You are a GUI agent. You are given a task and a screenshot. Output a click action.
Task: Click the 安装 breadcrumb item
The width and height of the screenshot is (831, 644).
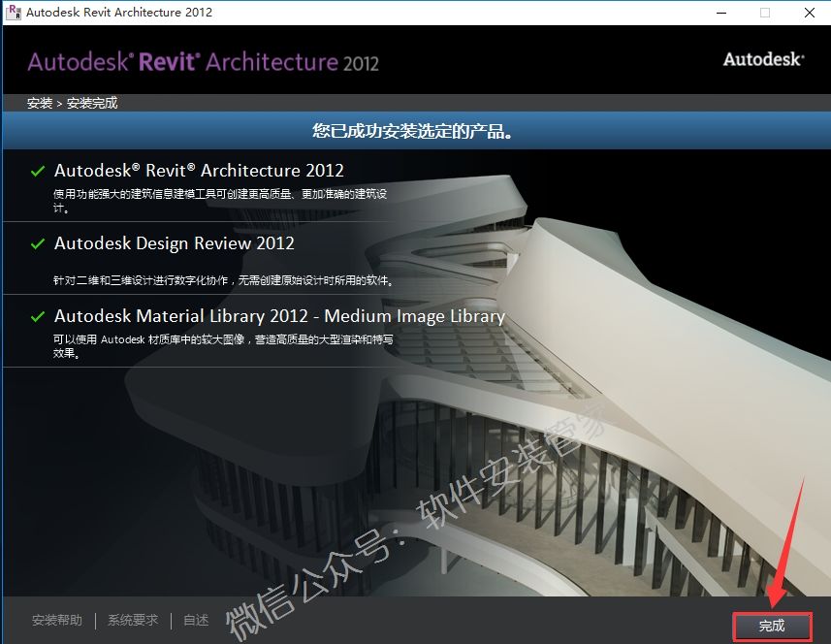pos(40,103)
